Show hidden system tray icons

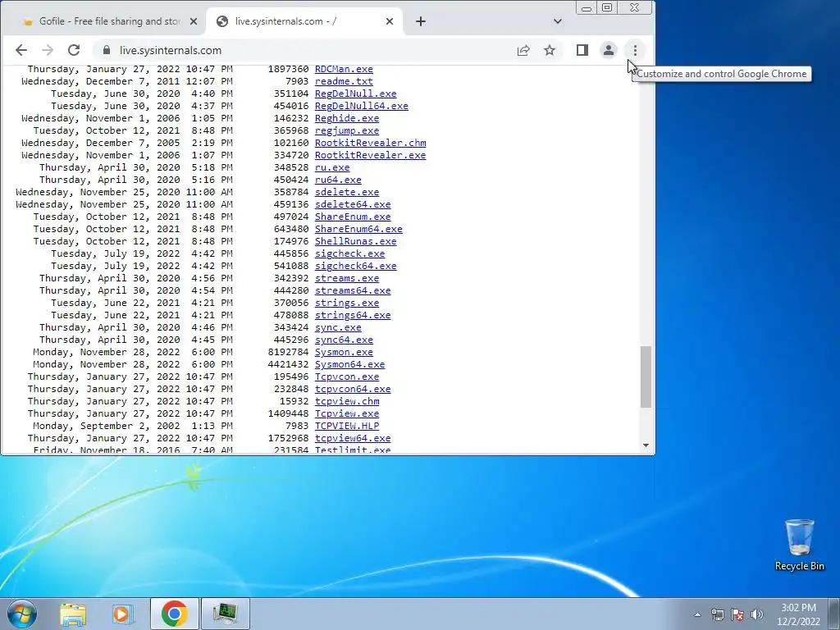tap(697, 614)
